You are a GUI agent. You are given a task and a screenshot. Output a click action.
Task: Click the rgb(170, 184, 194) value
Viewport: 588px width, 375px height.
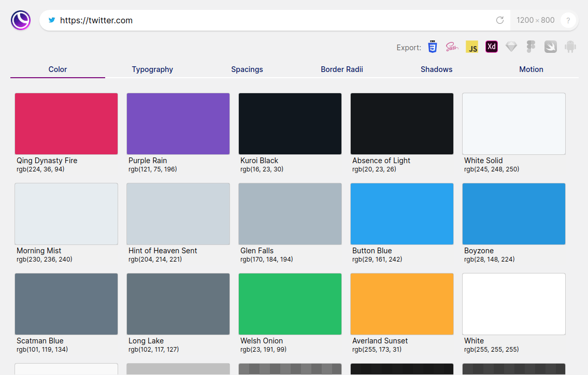(267, 259)
